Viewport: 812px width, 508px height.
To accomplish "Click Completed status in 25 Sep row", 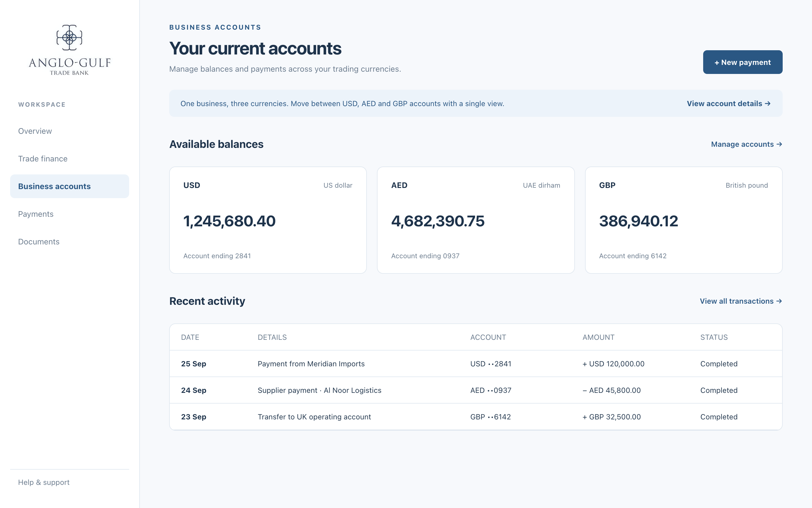I will coord(719,364).
